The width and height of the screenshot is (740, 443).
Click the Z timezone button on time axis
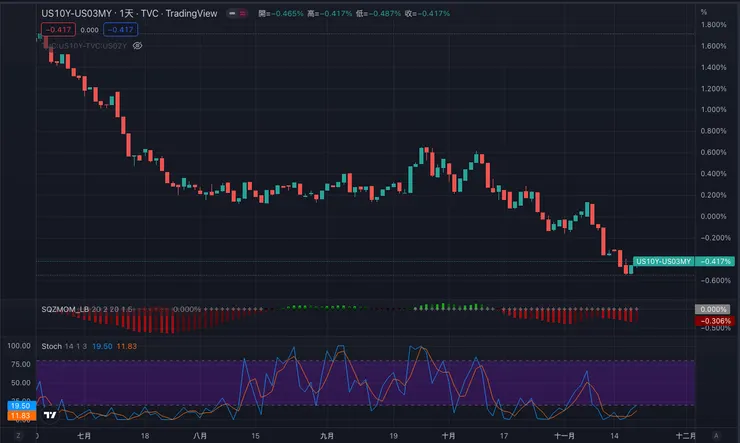(x=18, y=435)
